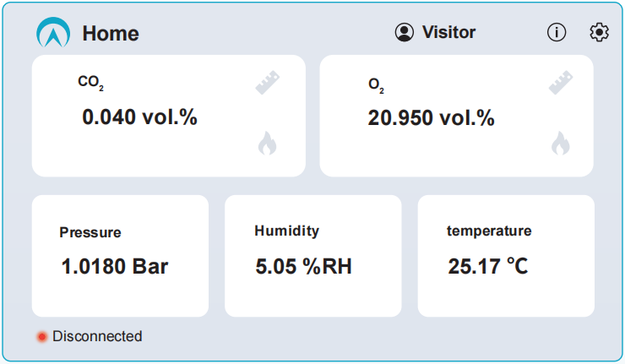Click the flame icon in O2 card
This screenshot has width=625, height=364.
pos(561,143)
